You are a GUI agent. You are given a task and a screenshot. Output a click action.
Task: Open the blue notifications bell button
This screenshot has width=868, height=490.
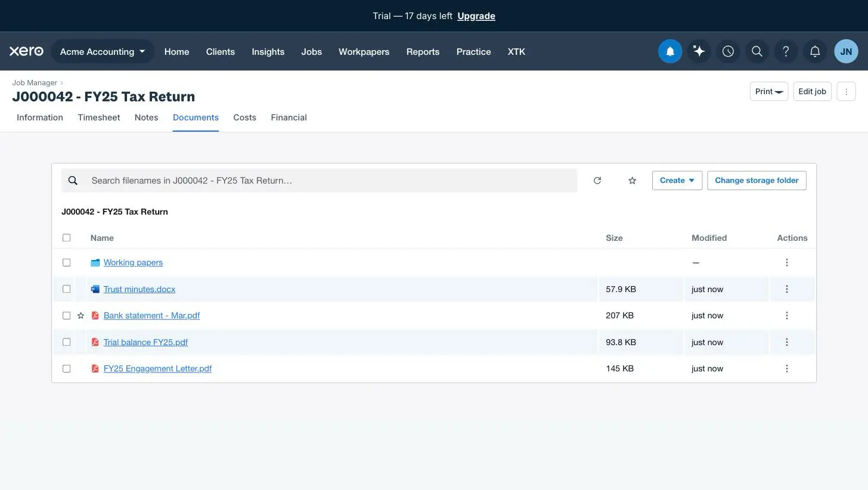coord(670,51)
